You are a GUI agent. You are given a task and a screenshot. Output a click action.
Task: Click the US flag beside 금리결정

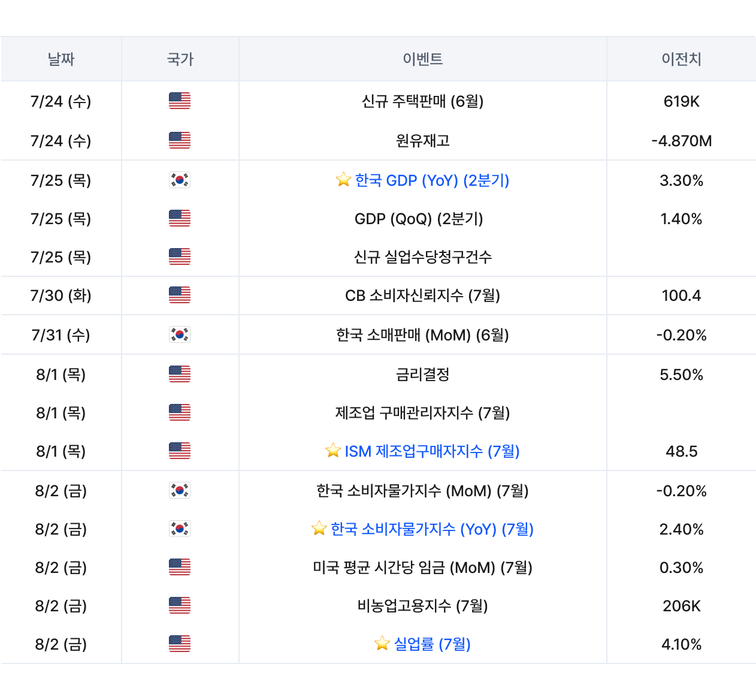pos(180,375)
